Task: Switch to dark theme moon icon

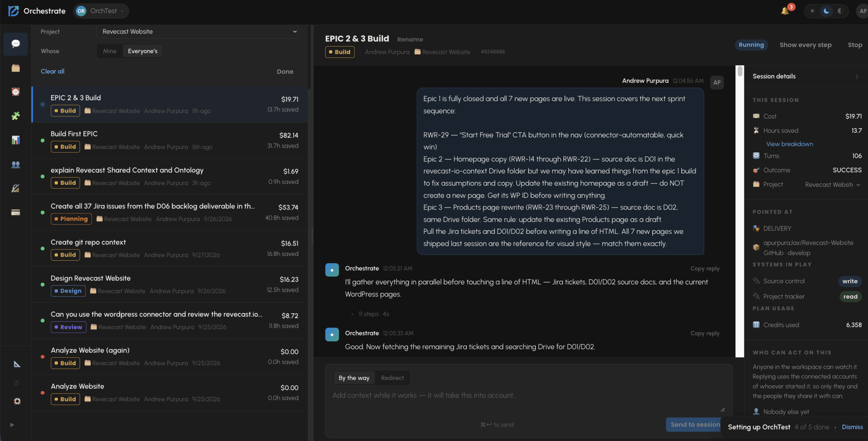Action: pyautogui.click(x=826, y=11)
